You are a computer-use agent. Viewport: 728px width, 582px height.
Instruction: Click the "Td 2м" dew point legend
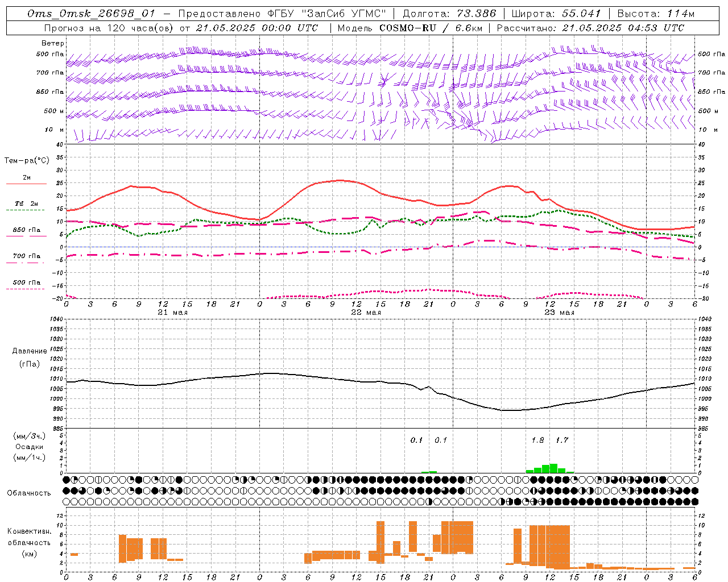pyautogui.click(x=26, y=203)
